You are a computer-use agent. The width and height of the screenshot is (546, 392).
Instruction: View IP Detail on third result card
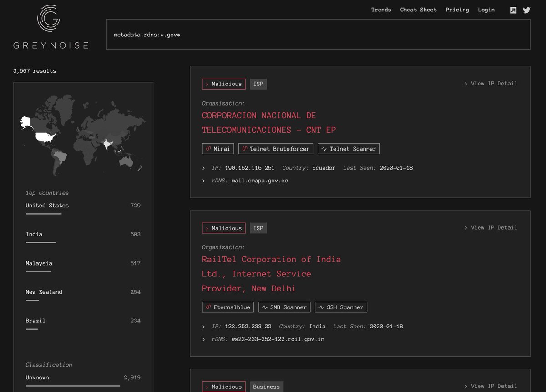coord(490,386)
